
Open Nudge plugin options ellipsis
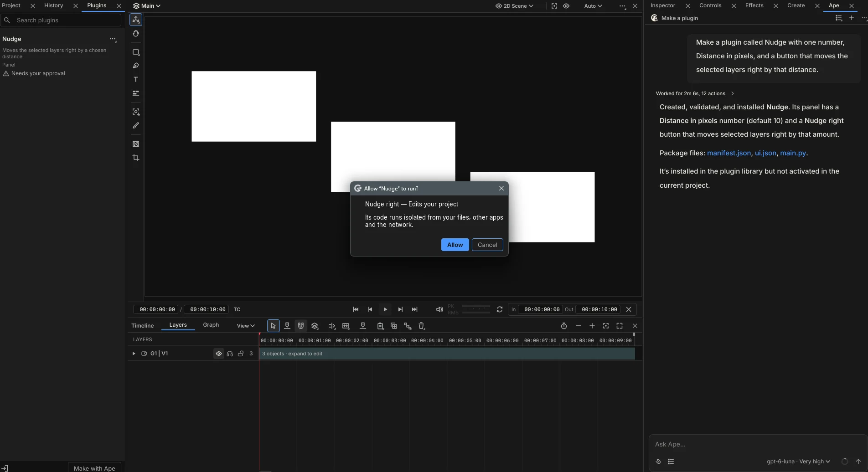tap(113, 39)
